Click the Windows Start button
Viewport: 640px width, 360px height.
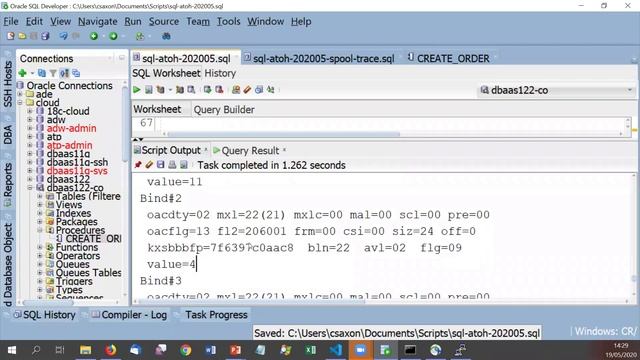(12, 350)
